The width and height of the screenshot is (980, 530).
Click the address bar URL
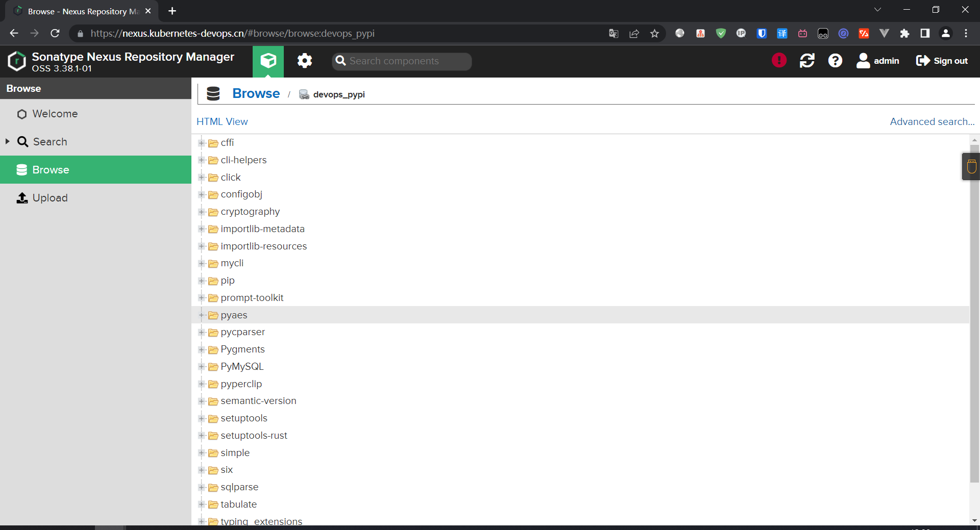232,34
